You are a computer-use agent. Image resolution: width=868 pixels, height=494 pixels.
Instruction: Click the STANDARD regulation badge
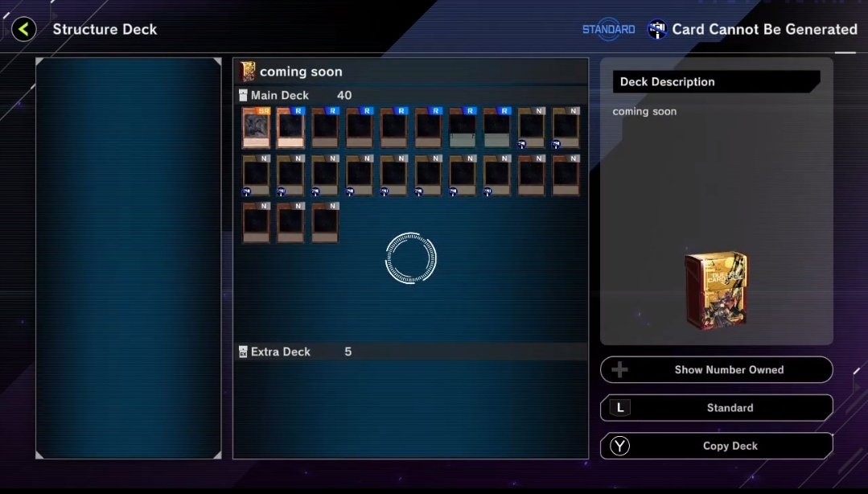tap(608, 29)
